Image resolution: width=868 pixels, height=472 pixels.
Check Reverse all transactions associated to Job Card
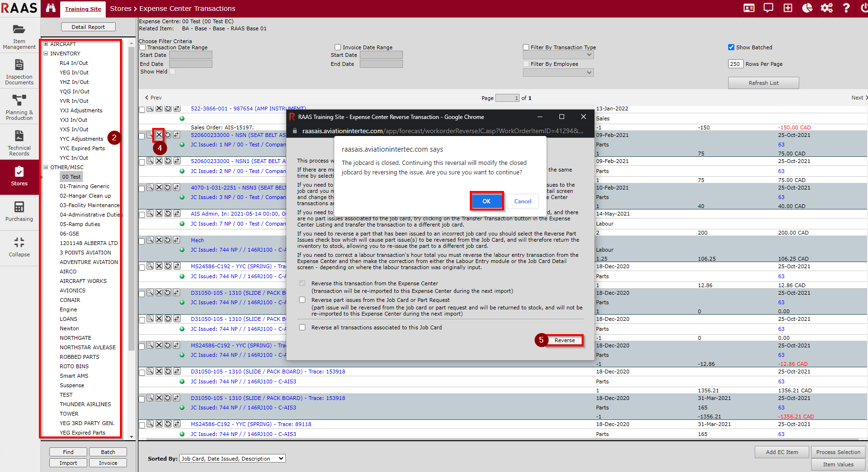coord(302,327)
